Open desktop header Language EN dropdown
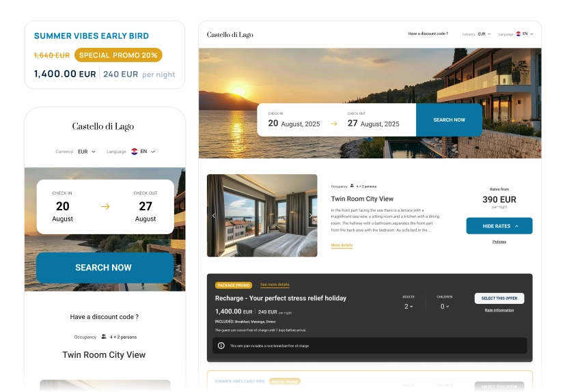The height and width of the screenshot is (392, 567). pyautogui.click(x=527, y=33)
